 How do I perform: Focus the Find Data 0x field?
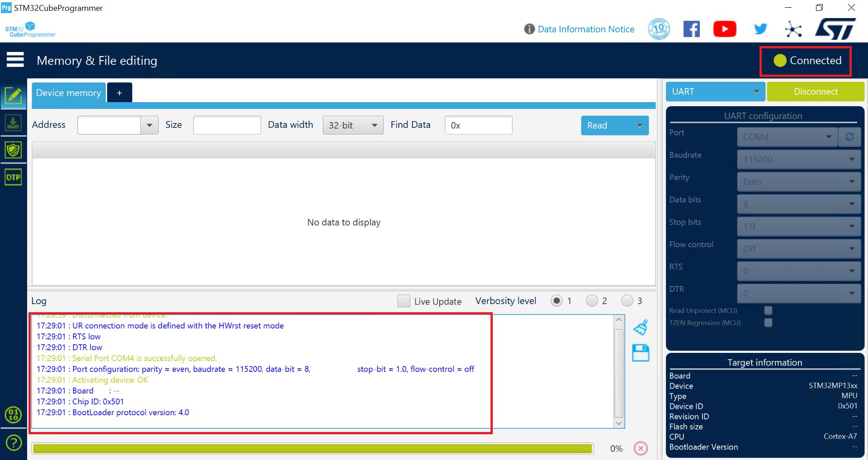tap(478, 125)
